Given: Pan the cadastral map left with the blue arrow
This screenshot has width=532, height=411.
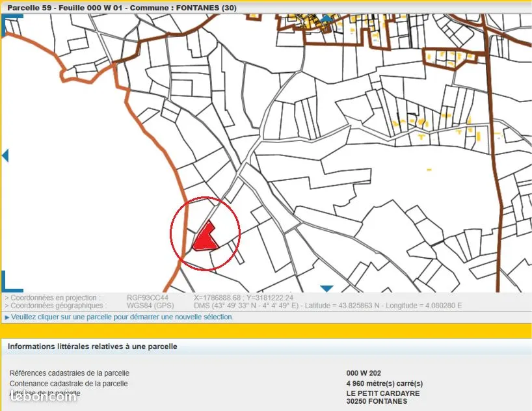Looking at the screenshot, I should (5, 155).
